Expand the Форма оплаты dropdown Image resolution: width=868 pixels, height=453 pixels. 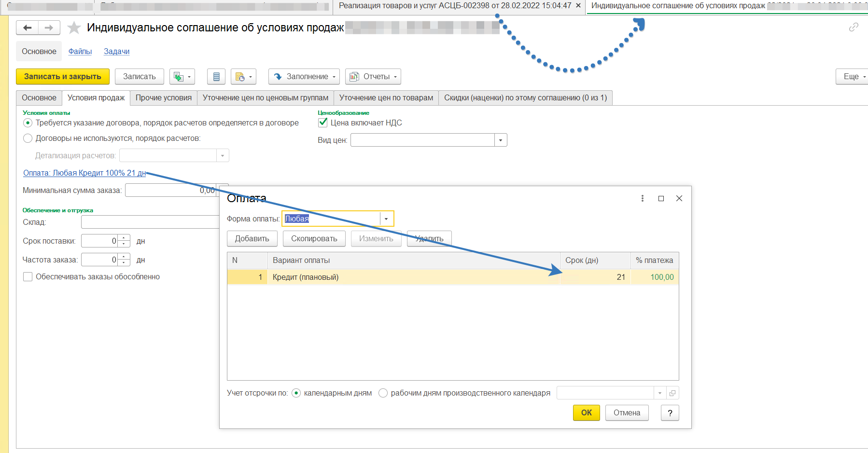[x=386, y=219]
